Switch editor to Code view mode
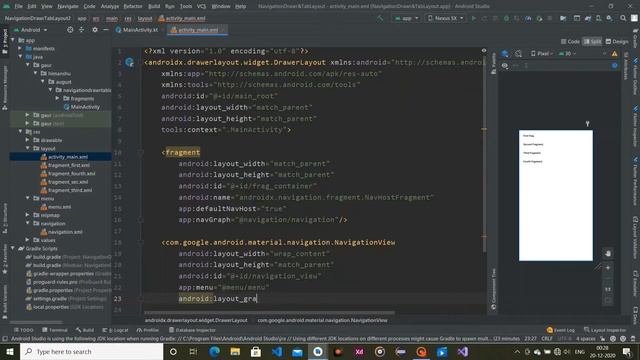 [x=570, y=41]
